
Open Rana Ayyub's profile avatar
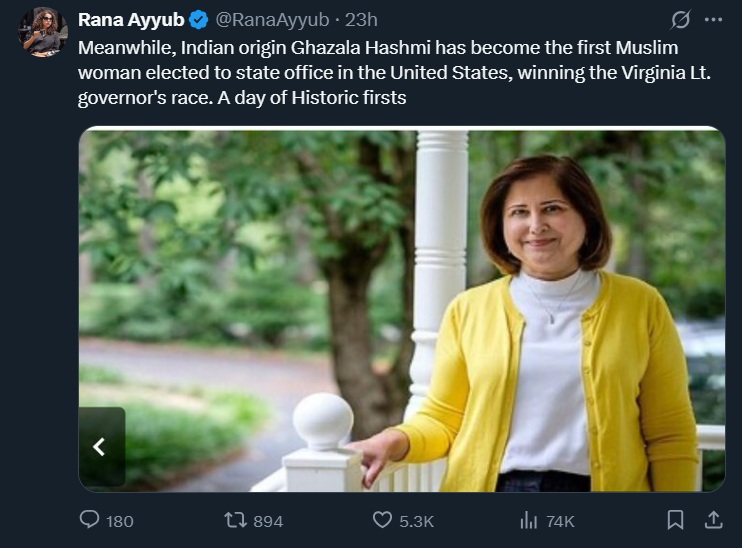click(x=42, y=32)
